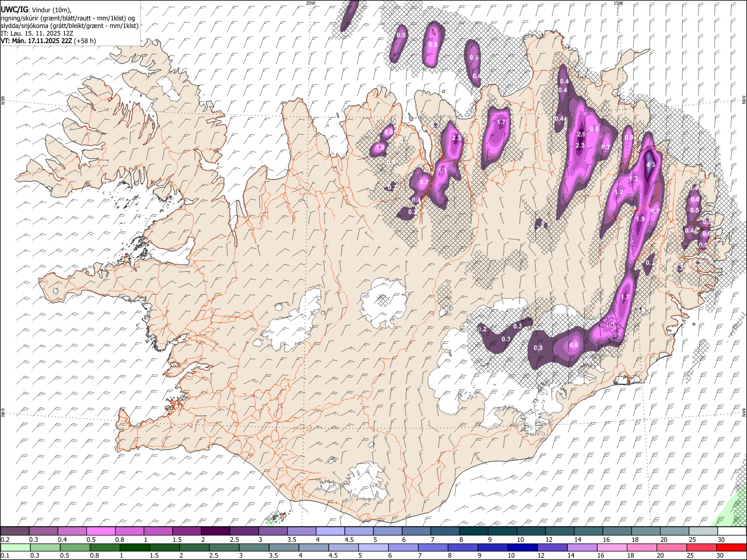
Task: Select the 'rigning/skúrir (grænt/blátt/rautt - mm/1klst) og' line
Action: click(68, 17)
